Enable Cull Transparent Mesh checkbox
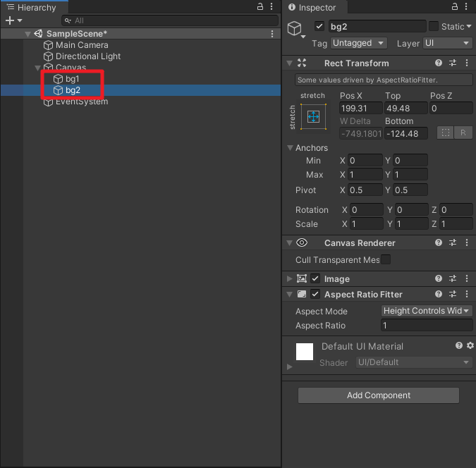Screen dimensions: 476x468 point(386,260)
